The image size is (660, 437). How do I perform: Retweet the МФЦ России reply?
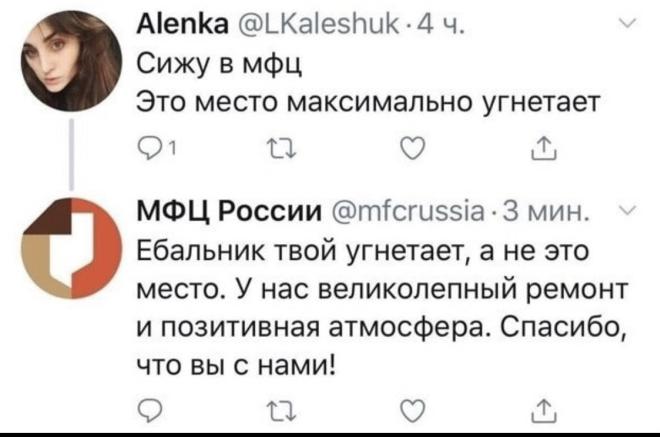coord(282,411)
